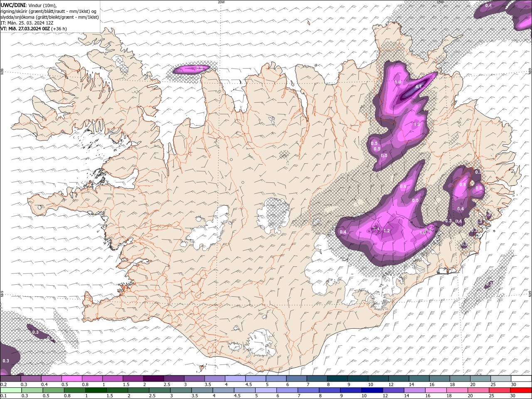This screenshot has height=399, width=532.
Task: Pick the 7–8 blue swatch, lower legend row
Action: [308, 390]
